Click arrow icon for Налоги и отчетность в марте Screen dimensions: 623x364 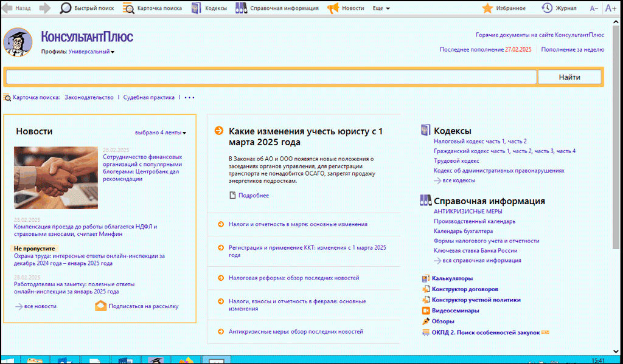(x=221, y=224)
